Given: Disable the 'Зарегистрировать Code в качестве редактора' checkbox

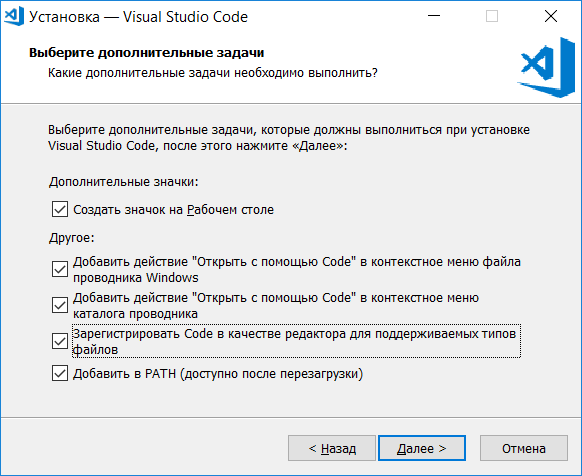Looking at the screenshot, I should pos(60,341).
